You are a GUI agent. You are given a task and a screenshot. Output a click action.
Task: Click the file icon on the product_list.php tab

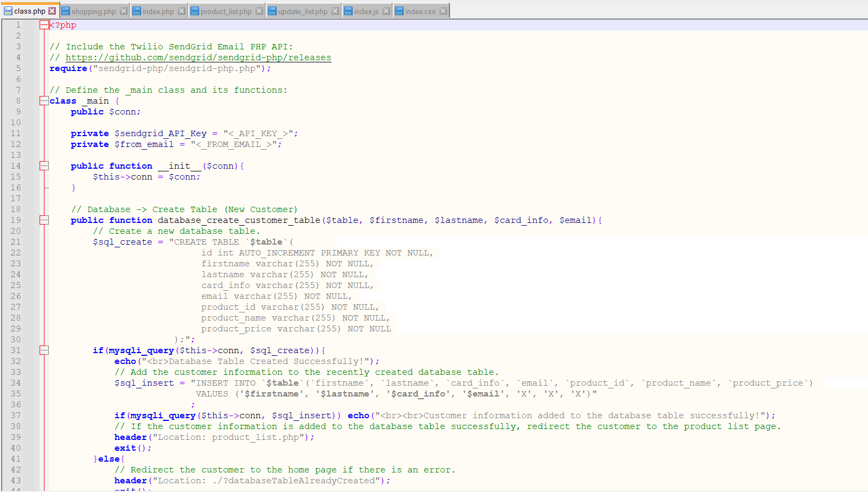[x=196, y=10]
